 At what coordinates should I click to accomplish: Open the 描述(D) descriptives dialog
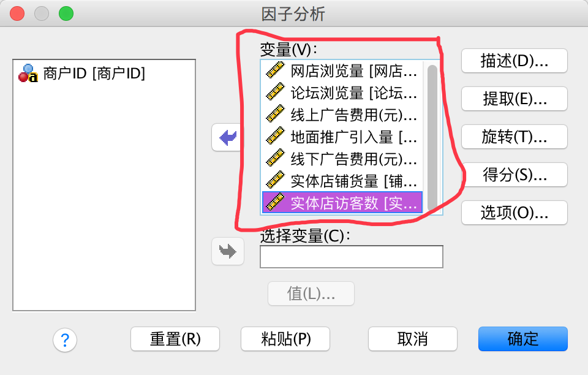click(x=514, y=61)
